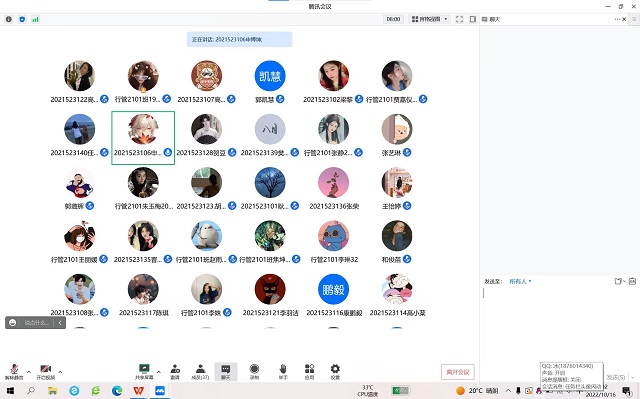The image size is (640, 399).
Task: Click the rightmost icon above chat input
Action: (x=632, y=281)
